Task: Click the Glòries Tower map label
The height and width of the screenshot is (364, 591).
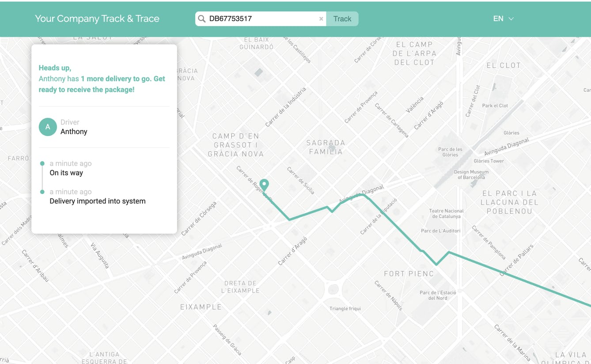Action: click(x=489, y=161)
